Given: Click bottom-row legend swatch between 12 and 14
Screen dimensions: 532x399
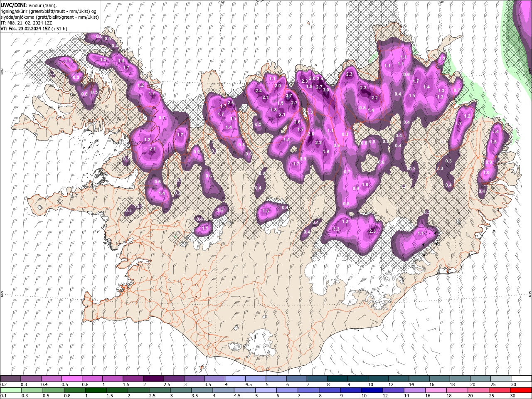Looking at the screenshot, I should [393, 390].
